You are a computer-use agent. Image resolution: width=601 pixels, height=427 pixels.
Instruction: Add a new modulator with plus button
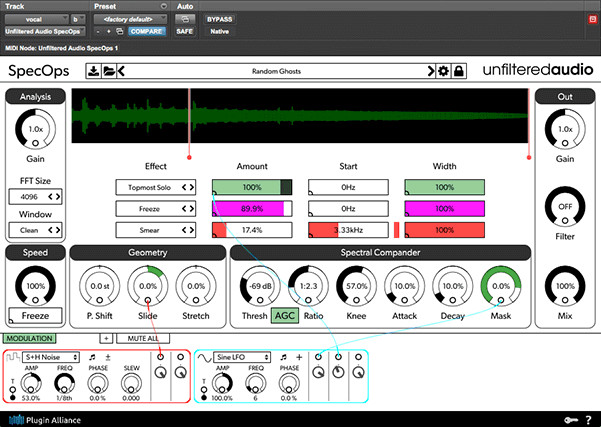coord(106,338)
